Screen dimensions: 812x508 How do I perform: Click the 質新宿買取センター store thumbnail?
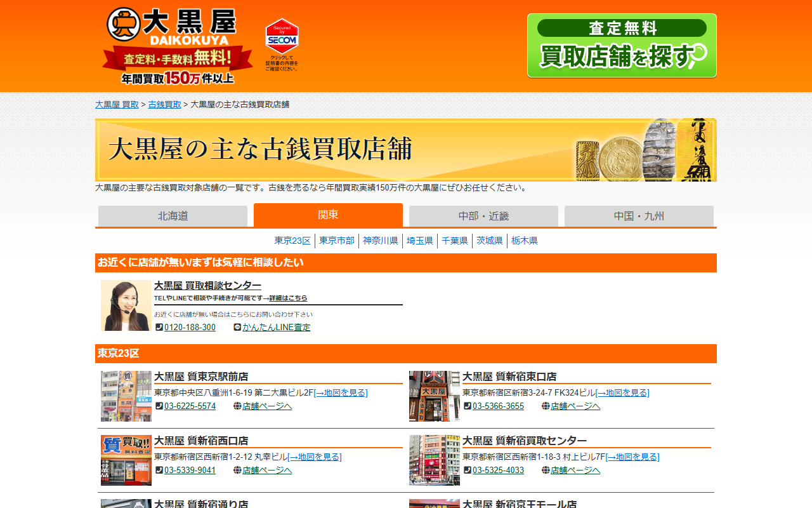[x=435, y=460]
